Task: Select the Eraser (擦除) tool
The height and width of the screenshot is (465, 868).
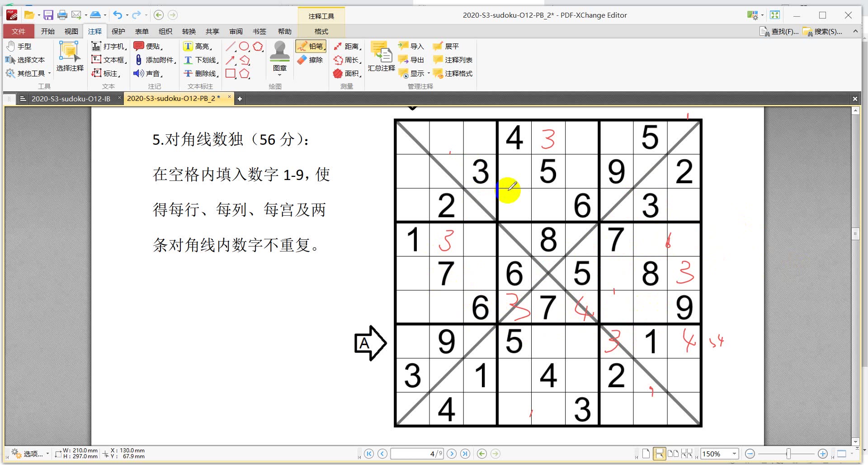Action: [310, 60]
